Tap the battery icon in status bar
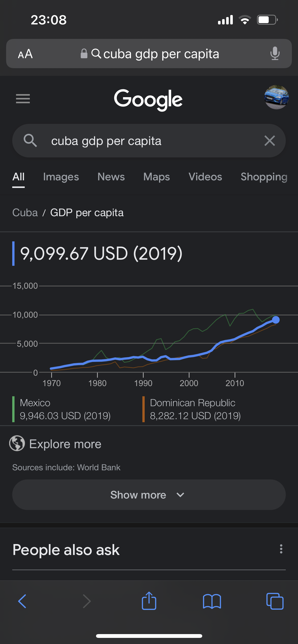 point(267,20)
